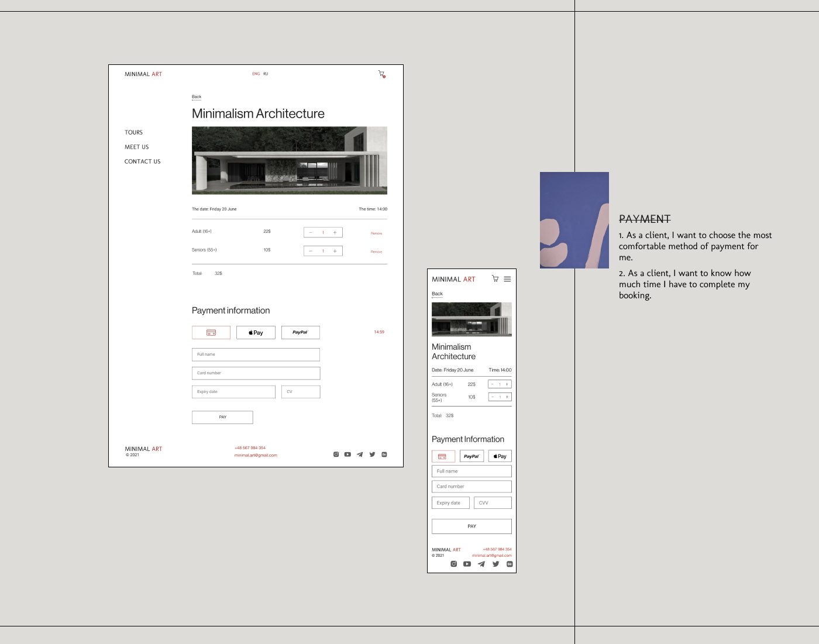Increase Adult ticket quantity with plus on desktop
Viewport: 819px width, 644px height.
click(x=335, y=233)
